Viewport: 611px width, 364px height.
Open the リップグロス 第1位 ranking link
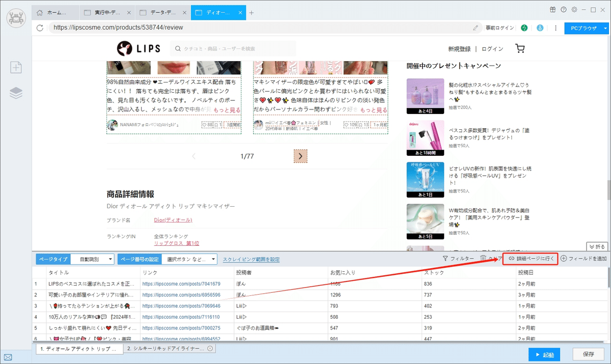(x=177, y=243)
